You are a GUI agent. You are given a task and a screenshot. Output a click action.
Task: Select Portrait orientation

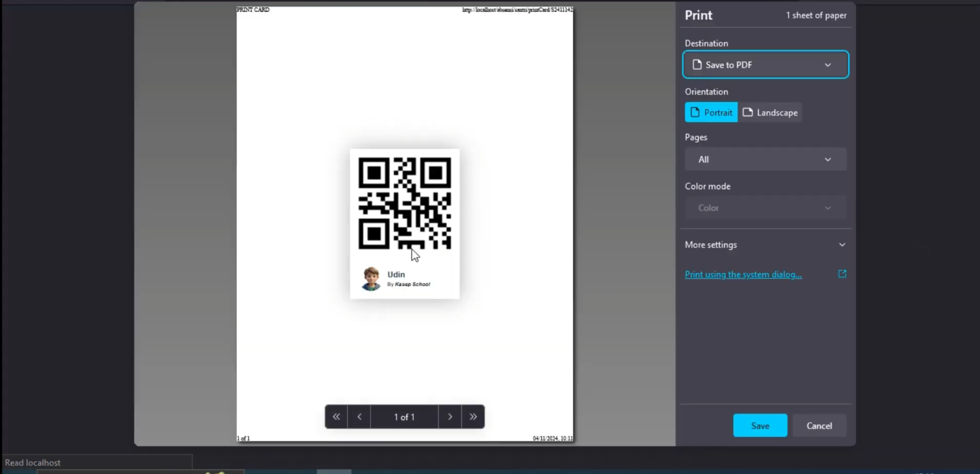[711, 112]
